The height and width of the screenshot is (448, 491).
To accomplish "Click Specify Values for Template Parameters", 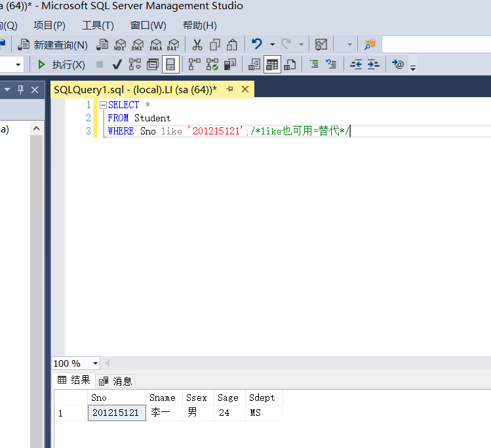I will pyautogui.click(x=398, y=64).
